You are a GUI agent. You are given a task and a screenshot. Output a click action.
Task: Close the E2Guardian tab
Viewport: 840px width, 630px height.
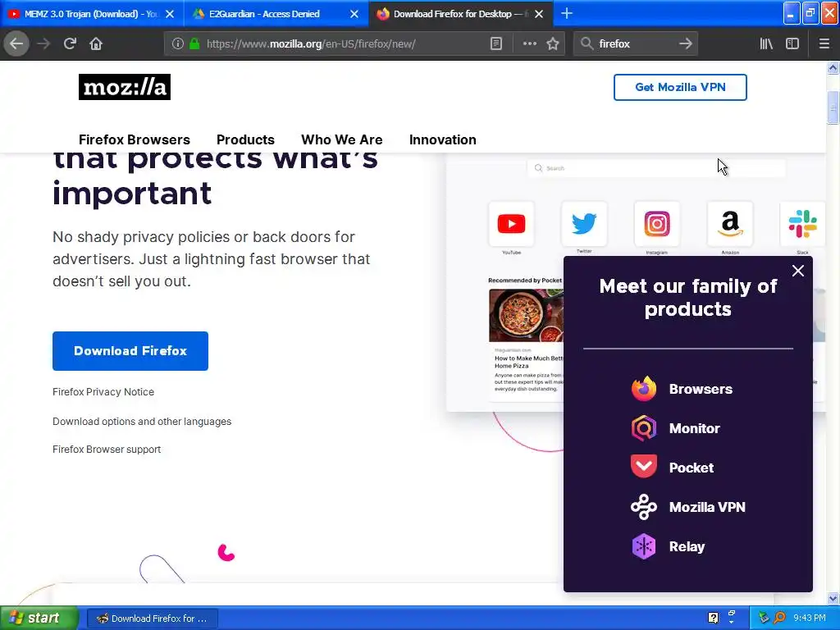coord(354,14)
